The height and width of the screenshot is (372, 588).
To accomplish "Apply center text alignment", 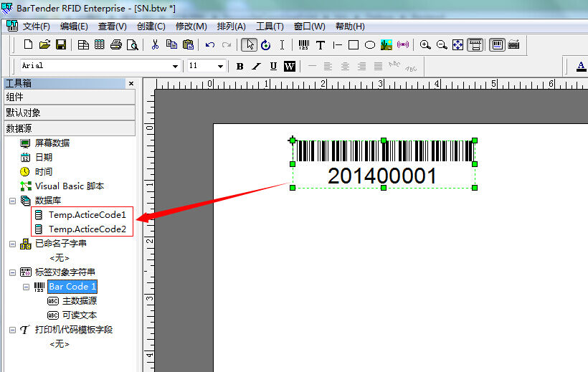I will 345,67.
